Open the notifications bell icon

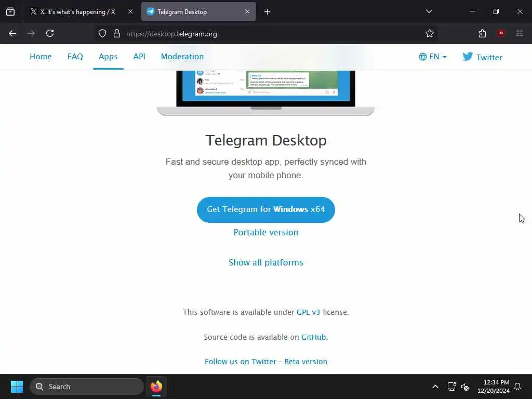pyautogui.click(x=518, y=387)
